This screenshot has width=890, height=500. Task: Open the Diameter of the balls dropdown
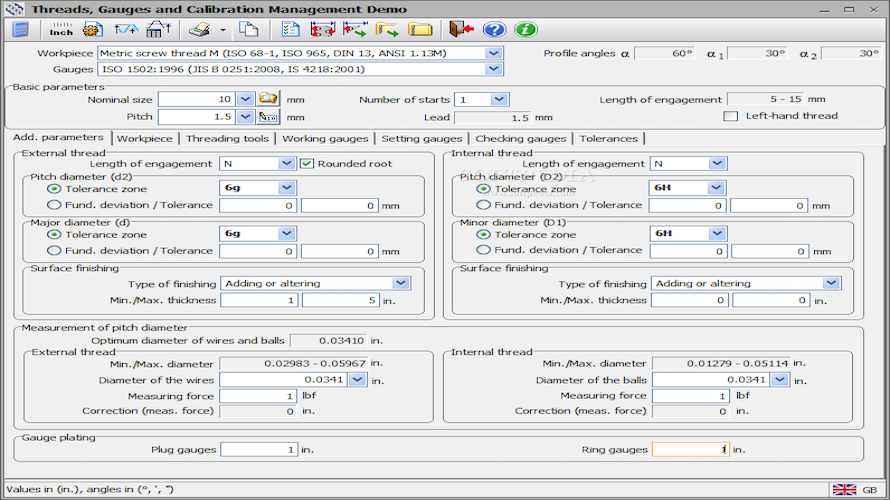[x=780, y=379]
